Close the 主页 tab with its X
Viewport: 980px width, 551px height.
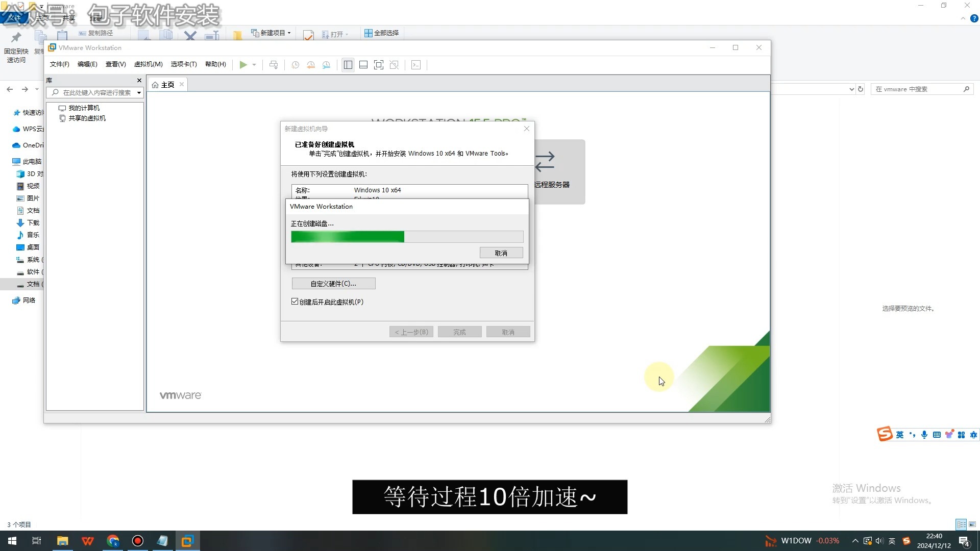[182, 84]
